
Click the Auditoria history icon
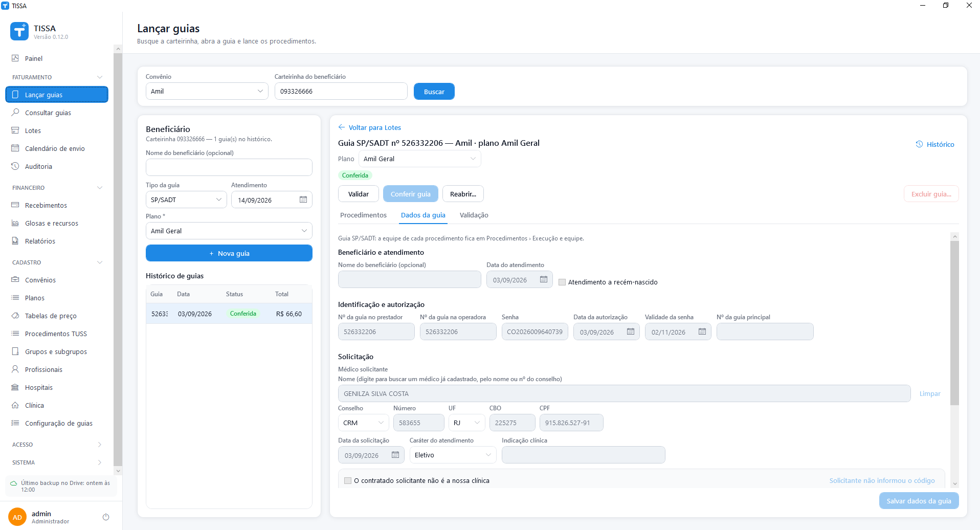click(15, 166)
